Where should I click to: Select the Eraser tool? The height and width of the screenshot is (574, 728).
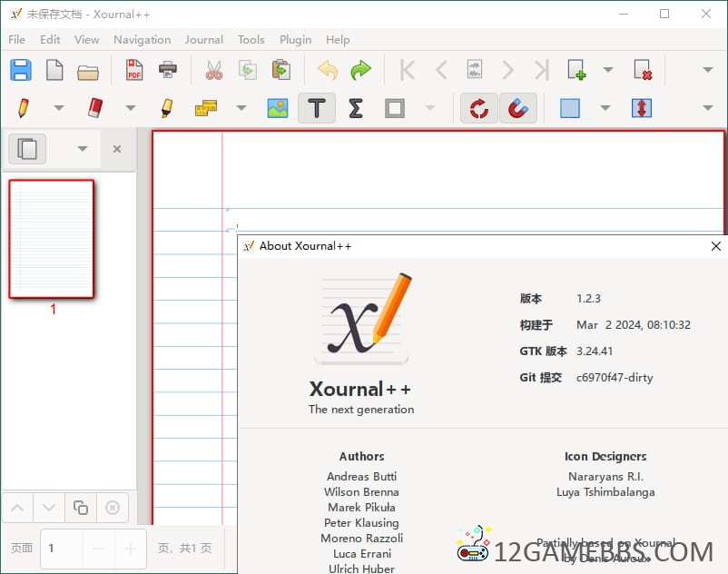point(95,108)
